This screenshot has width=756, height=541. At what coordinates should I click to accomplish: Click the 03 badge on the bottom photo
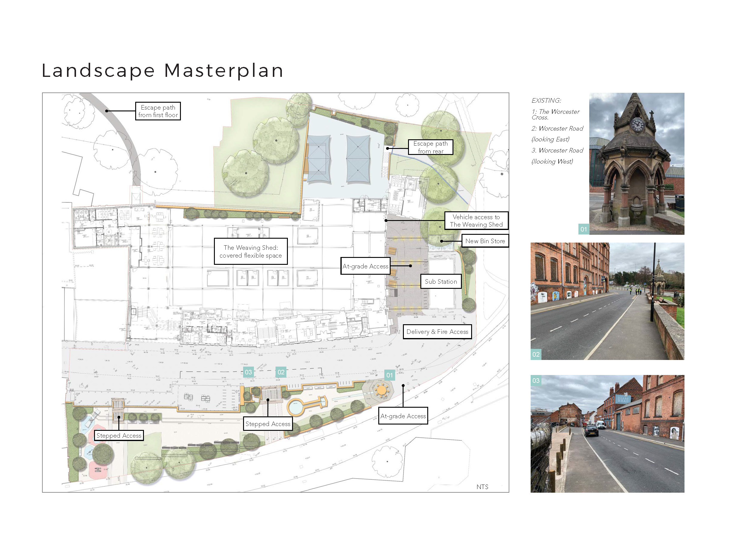536,380
